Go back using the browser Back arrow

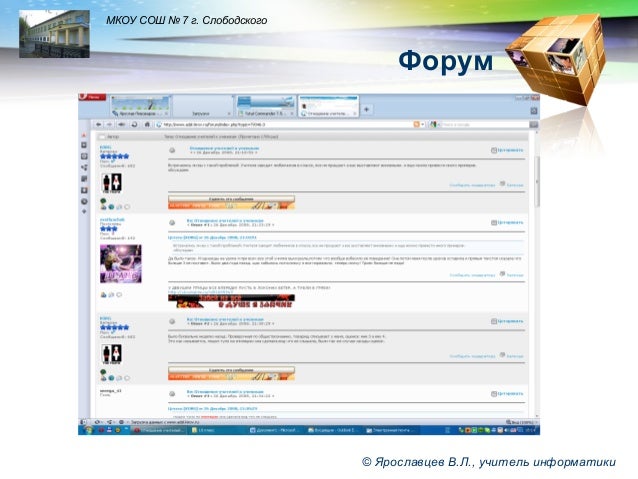98,125
